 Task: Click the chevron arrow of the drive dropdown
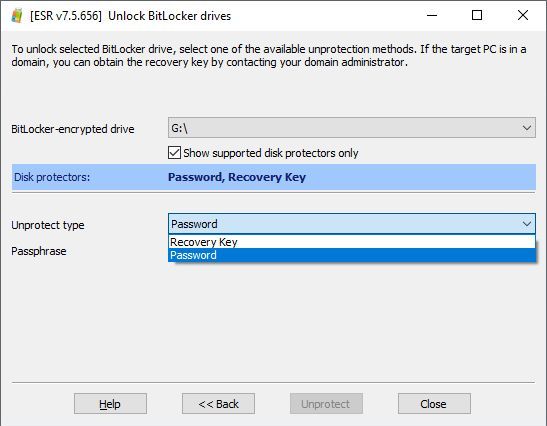point(527,128)
